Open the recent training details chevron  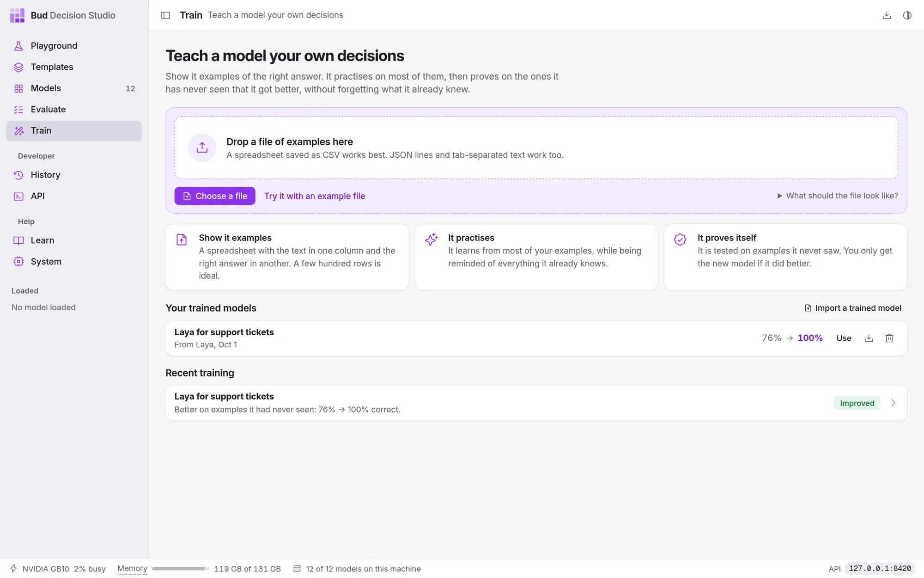coord(894,403)
